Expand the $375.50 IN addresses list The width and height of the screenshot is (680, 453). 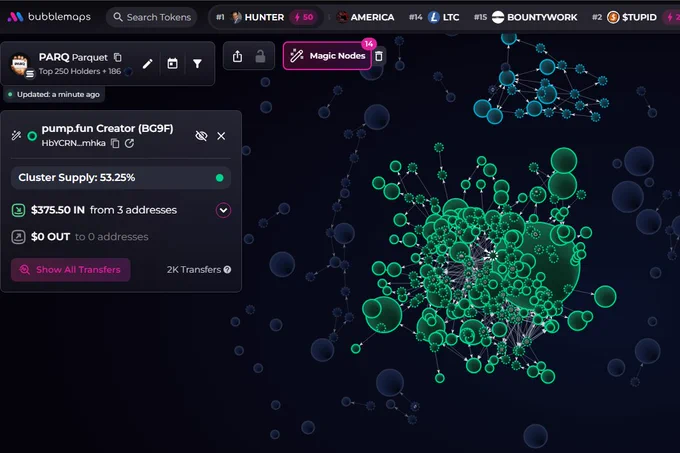click(223, 210)
